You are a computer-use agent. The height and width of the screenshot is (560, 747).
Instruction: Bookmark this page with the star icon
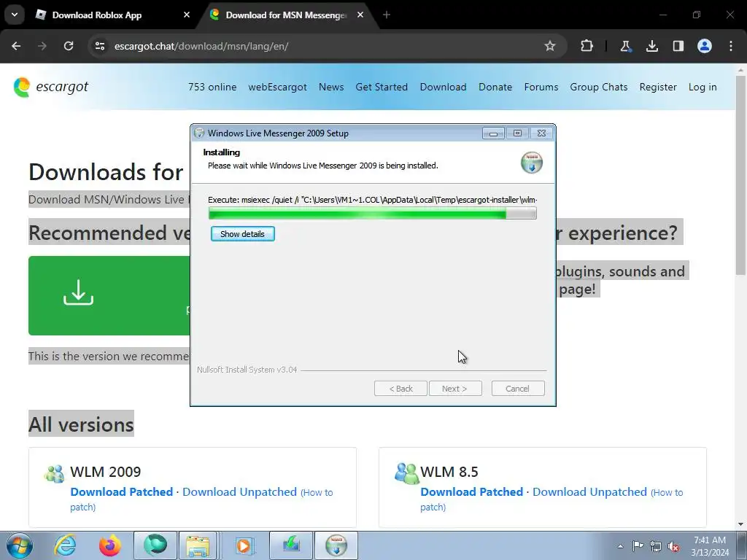click(550, 46)
